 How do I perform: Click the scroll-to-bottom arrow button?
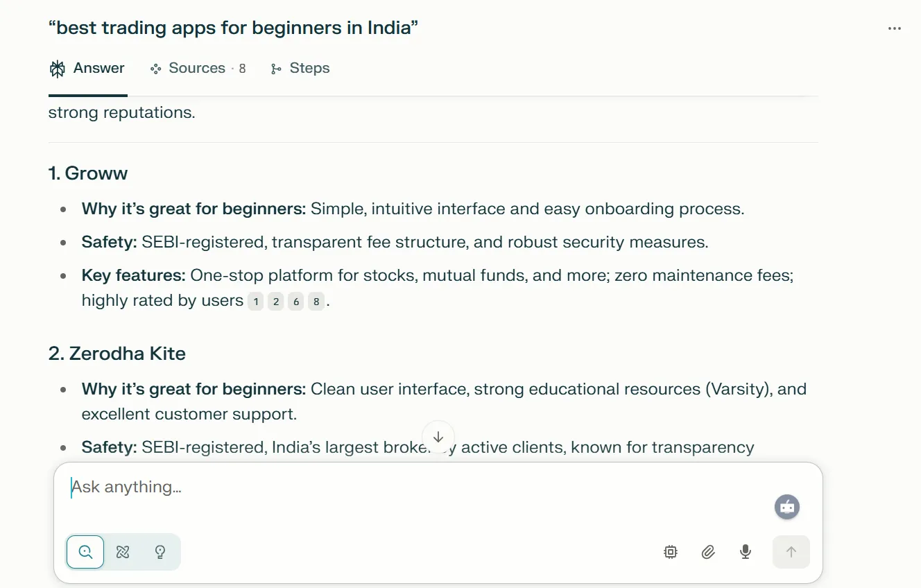pos(438,438)
